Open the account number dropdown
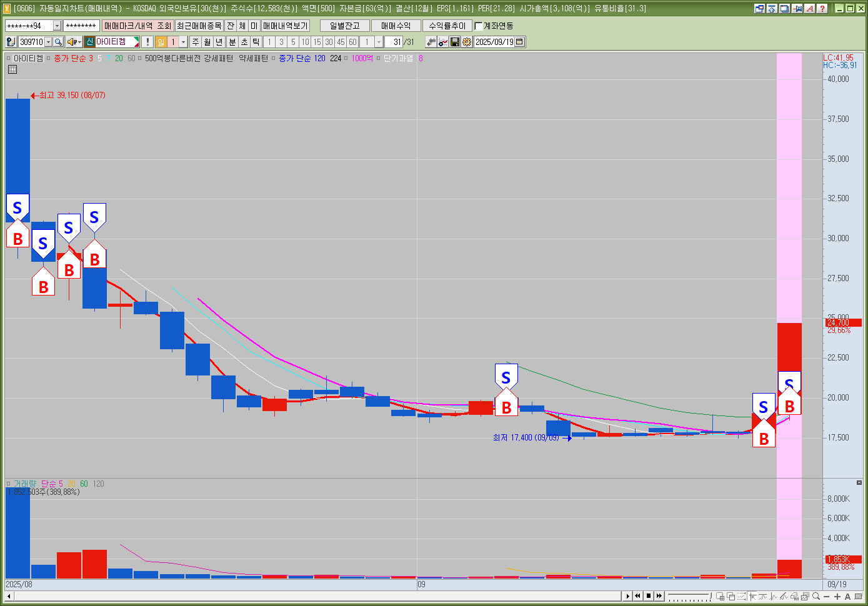The height and width of the screenshot is (606, 868). [57, 26]
